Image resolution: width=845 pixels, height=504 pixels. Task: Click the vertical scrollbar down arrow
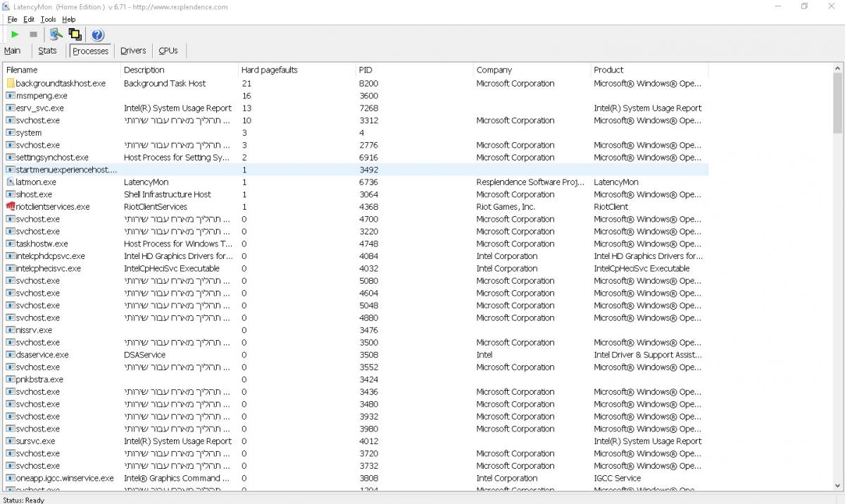(838, 486)
